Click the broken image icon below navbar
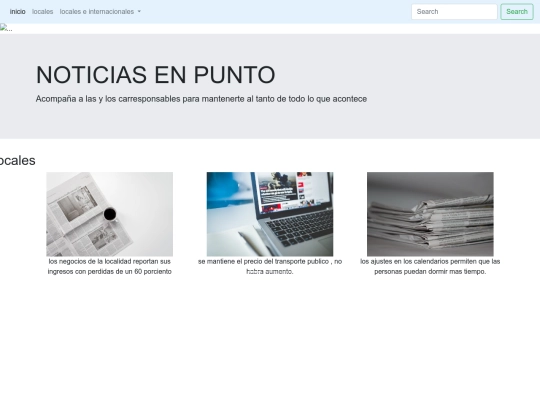The width and height of the screenshot is (540, 405). [x=6, y=28]
